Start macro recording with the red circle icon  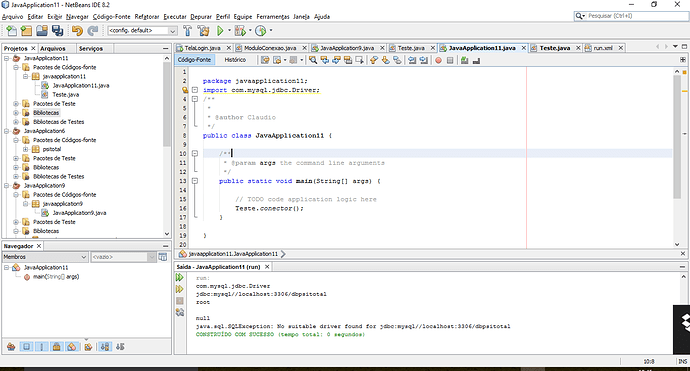tap(438, 60)
